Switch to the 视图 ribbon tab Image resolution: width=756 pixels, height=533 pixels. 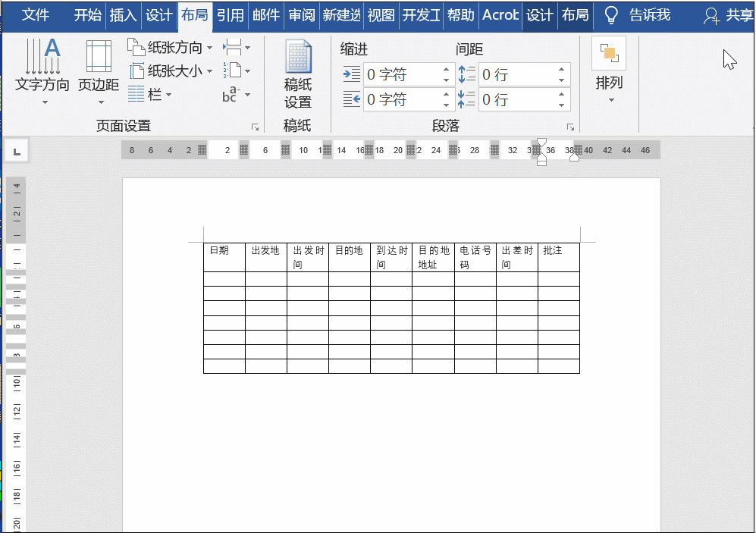coord(381,14)
